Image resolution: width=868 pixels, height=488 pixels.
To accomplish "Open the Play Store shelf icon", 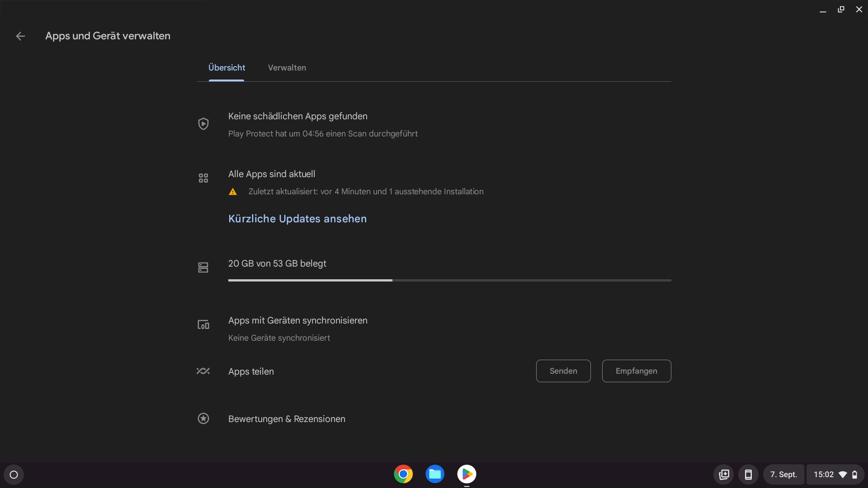I will pyautogui.click(x=467, y=474).
